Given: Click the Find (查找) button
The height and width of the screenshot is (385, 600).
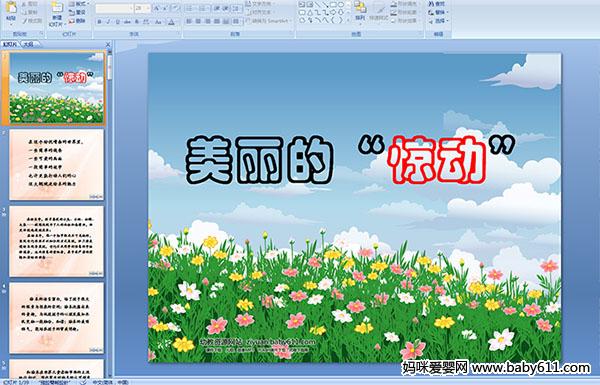Looking at the screenshot, I should pos(437,4).
